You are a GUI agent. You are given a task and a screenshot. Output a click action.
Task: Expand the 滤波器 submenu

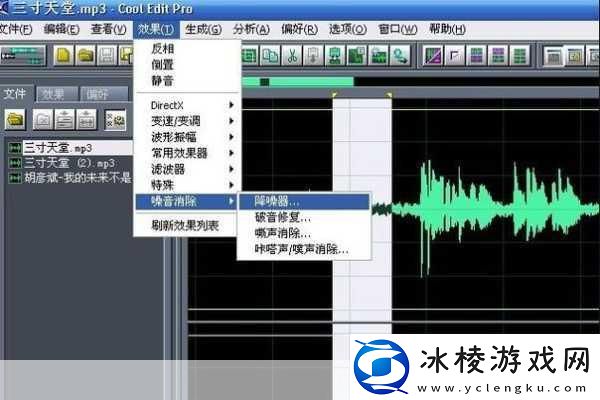click(187, 169)
